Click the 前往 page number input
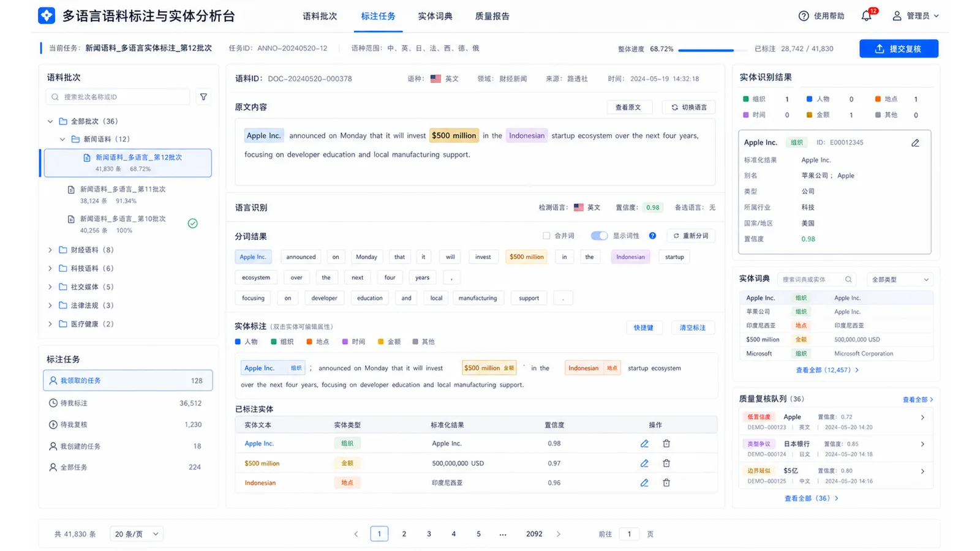Viewport: 980px width, 551px height. (x=629, y=534)
